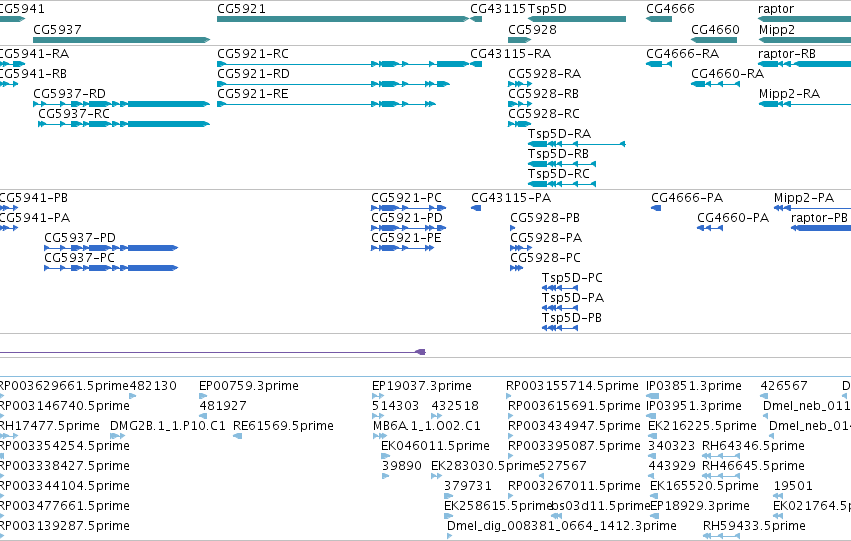
Task: Click EST RP003155714.5prime label
Action: click(573, 386)
